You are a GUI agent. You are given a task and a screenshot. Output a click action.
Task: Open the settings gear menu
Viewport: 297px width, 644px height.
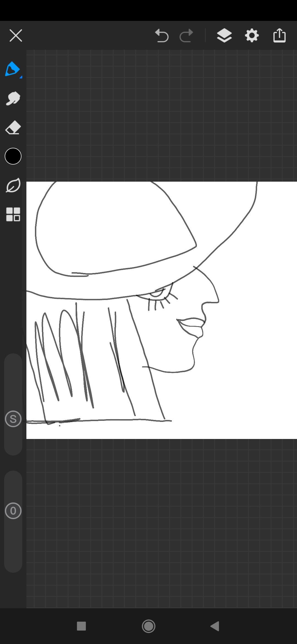click(252, 36)
